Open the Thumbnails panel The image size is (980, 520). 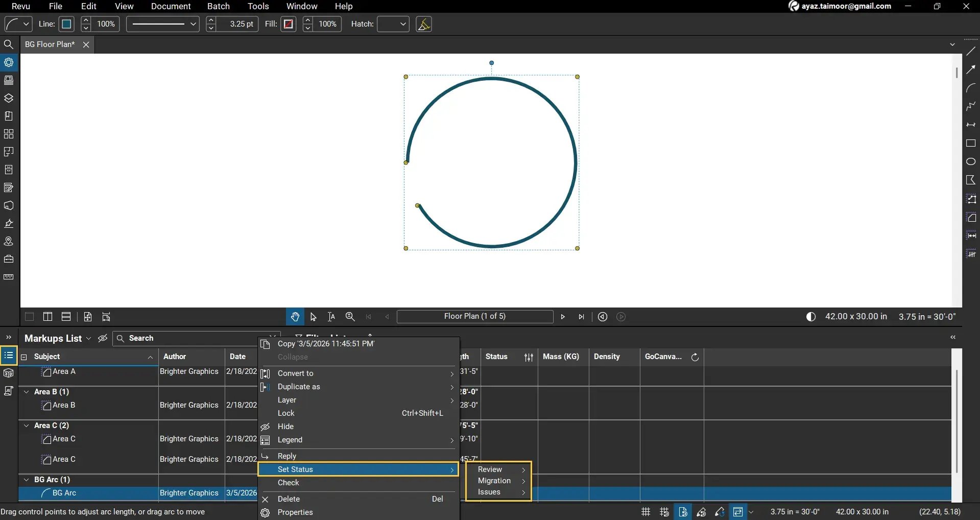[x=9, y=80]
